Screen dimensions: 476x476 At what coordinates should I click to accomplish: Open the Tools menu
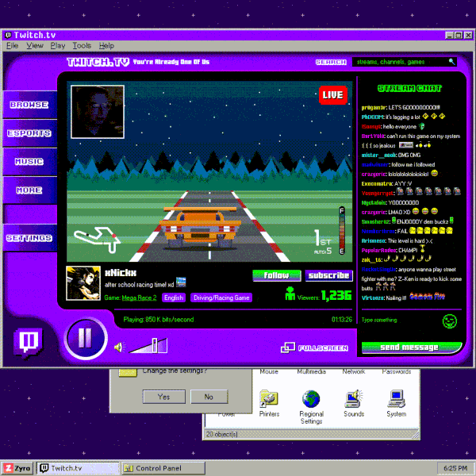click(82, 45)
